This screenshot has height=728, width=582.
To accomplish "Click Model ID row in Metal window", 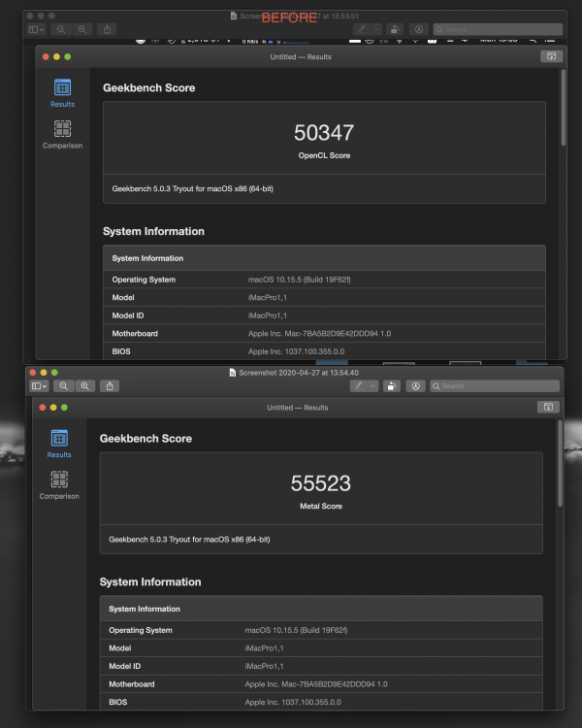I will [321, 666].
